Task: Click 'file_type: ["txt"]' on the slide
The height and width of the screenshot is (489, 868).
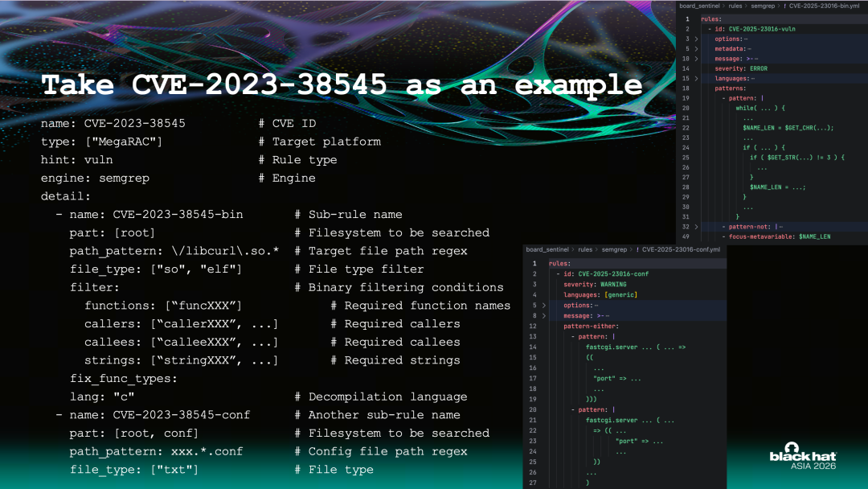Action: [134, 471]
